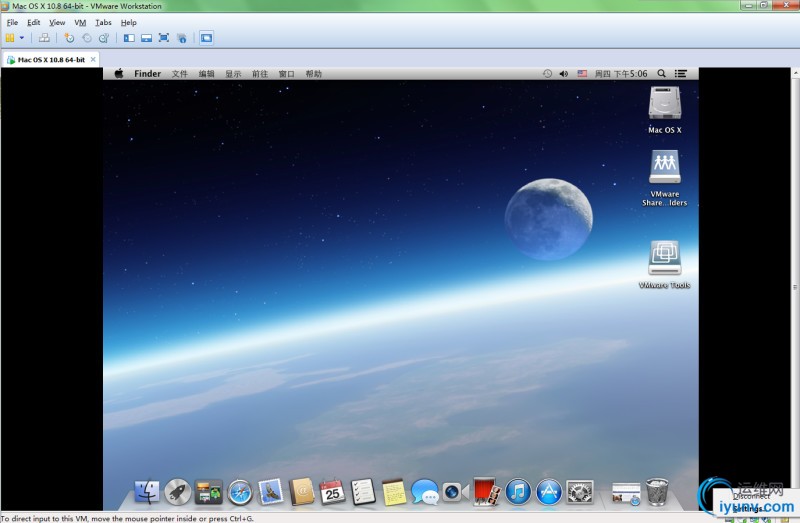The height and width of the screenshot is (523, 800).
Task: Open Mail stamp icon in dock
Action: pos(270,492)
